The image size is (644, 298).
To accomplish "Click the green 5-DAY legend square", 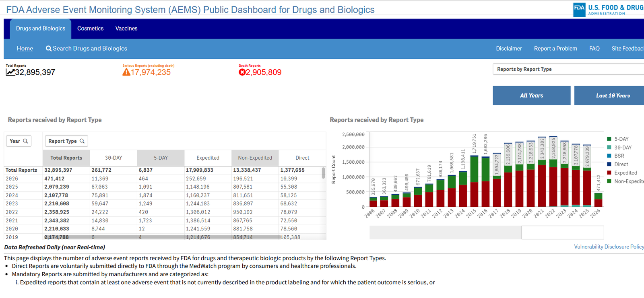I will 609,139.
